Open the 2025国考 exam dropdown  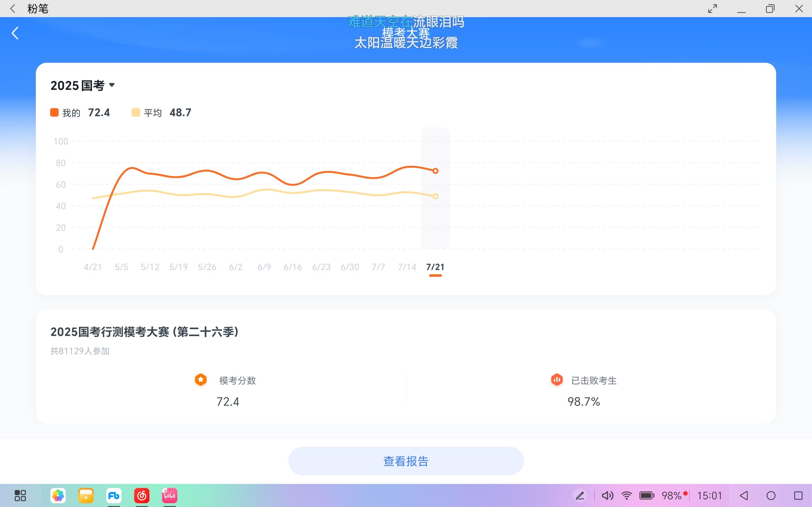82,86
